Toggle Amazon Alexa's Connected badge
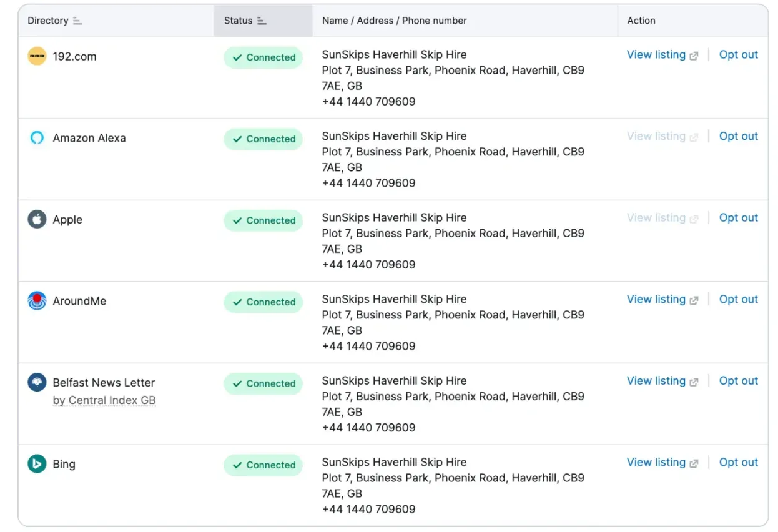778x532 pixels. [x=263, y=139]
